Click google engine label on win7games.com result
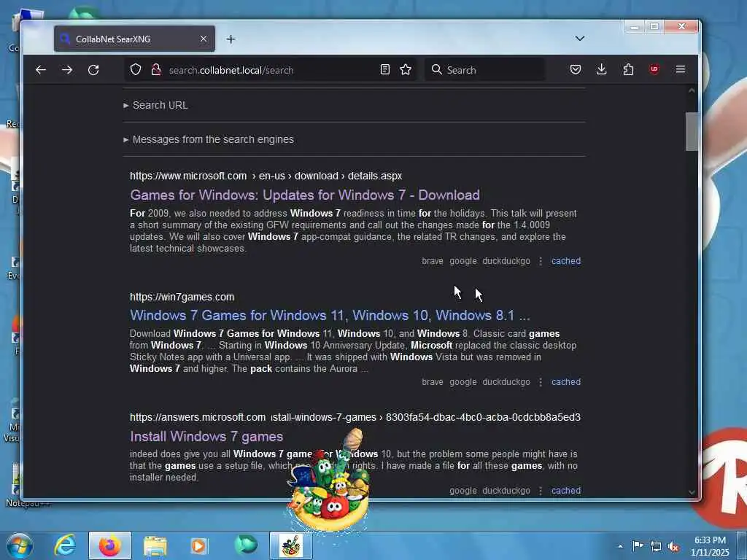The width and height of the screenshot is (747, 560). [463, 382]
